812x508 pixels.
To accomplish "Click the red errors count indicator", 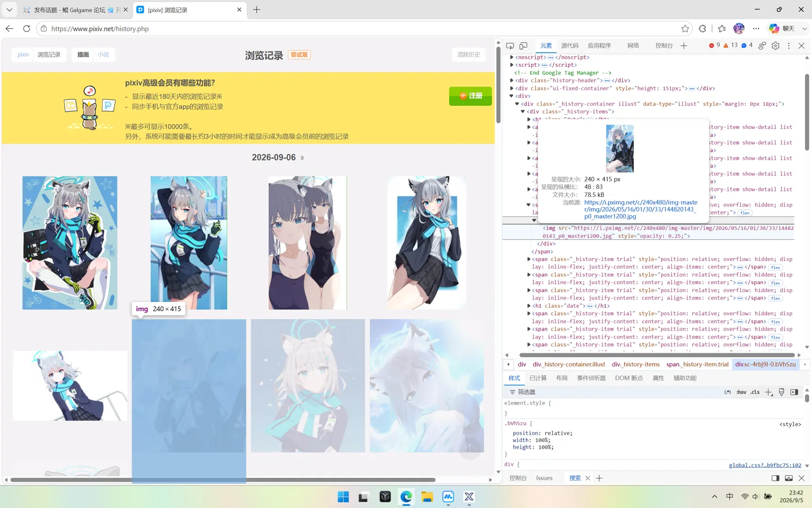I will click(x=714, y=45).
